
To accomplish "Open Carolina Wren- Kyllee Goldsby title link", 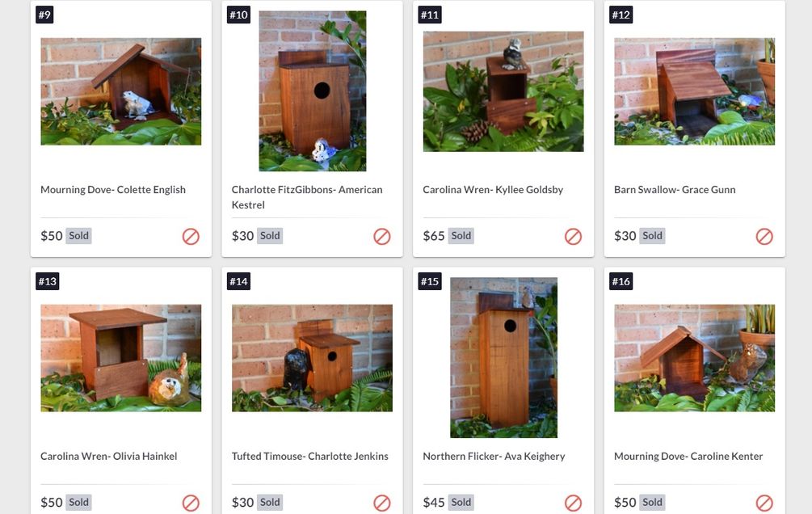I will [493, 190].
